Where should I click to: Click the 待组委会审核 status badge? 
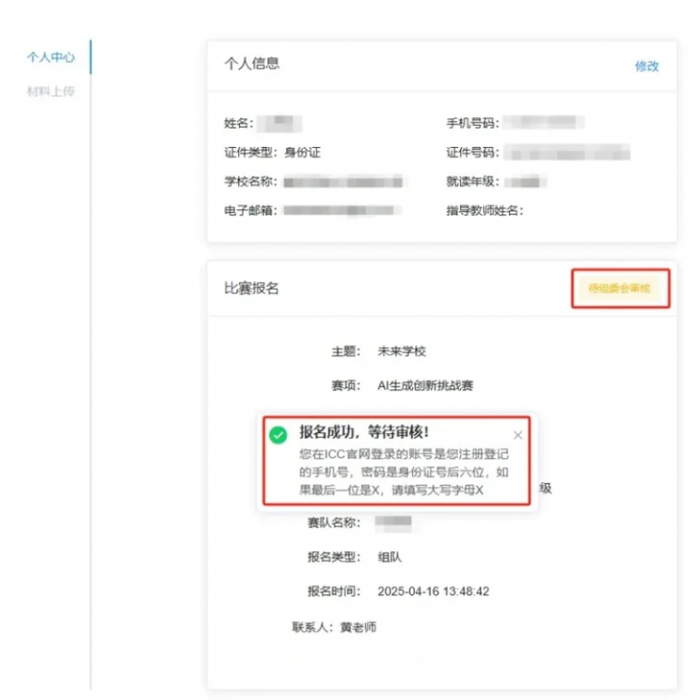620,288
